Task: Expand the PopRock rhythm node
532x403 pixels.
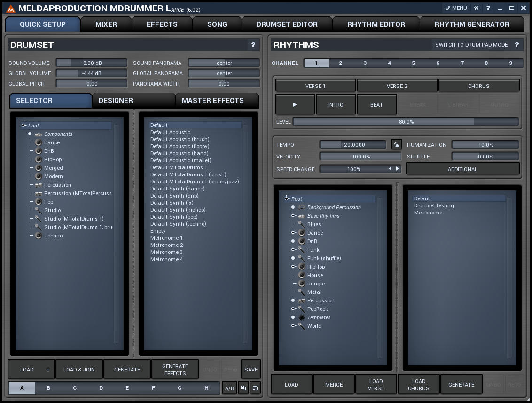Action: pos(293,308)
